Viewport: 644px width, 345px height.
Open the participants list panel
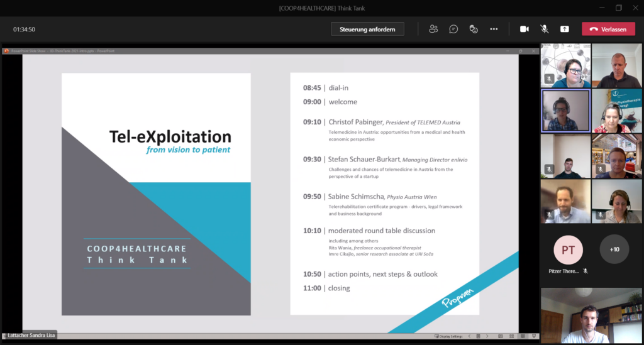(433, 29)
